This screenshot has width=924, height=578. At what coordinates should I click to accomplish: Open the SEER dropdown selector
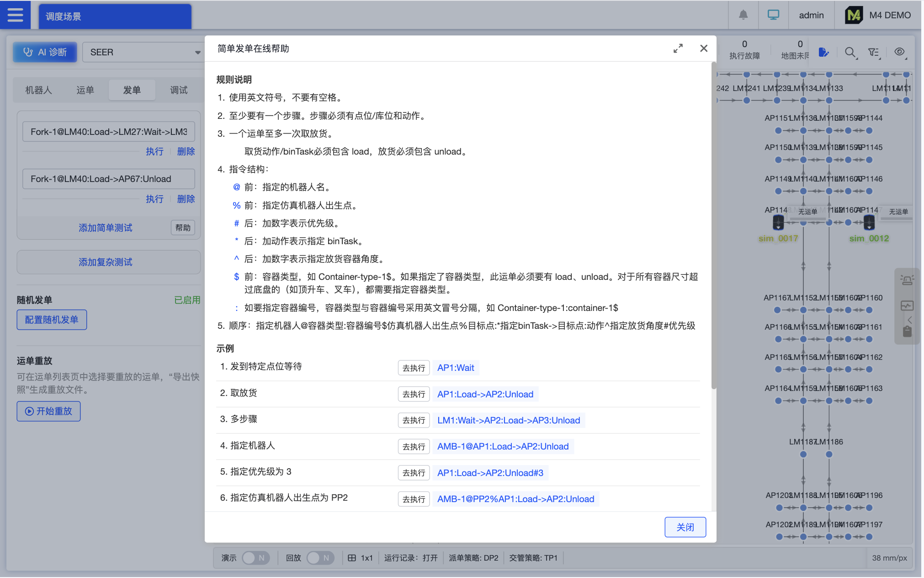(143, 52)
